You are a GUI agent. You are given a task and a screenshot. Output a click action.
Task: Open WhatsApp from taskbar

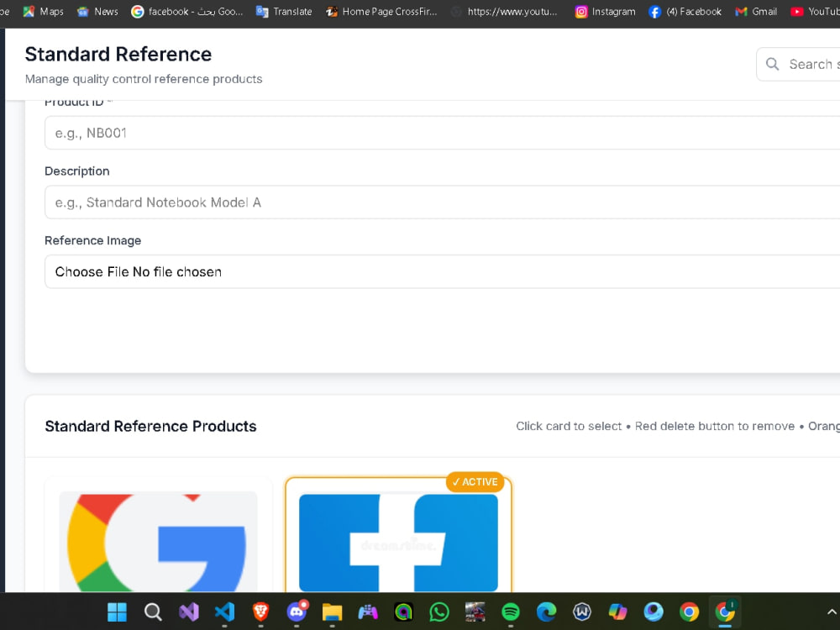439,612
